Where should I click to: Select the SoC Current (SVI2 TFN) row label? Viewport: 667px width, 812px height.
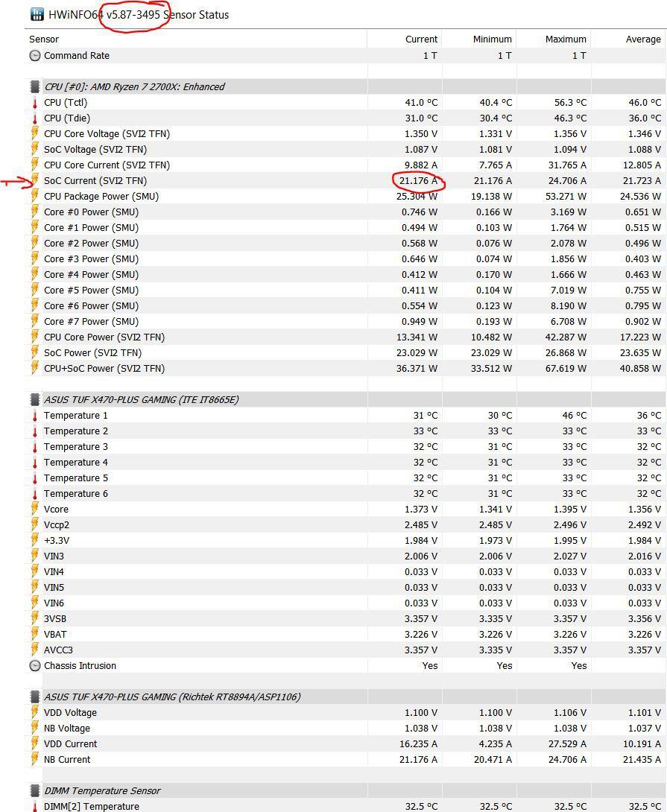point(95,181)
